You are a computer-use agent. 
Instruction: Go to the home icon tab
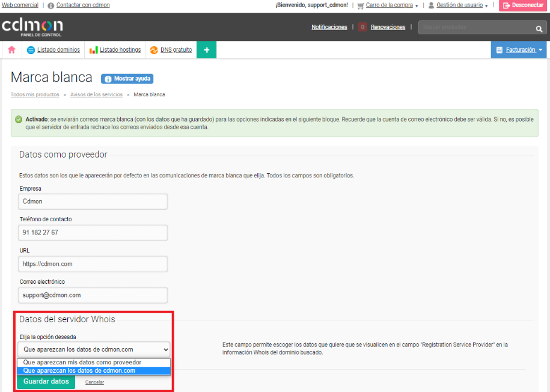11,50
